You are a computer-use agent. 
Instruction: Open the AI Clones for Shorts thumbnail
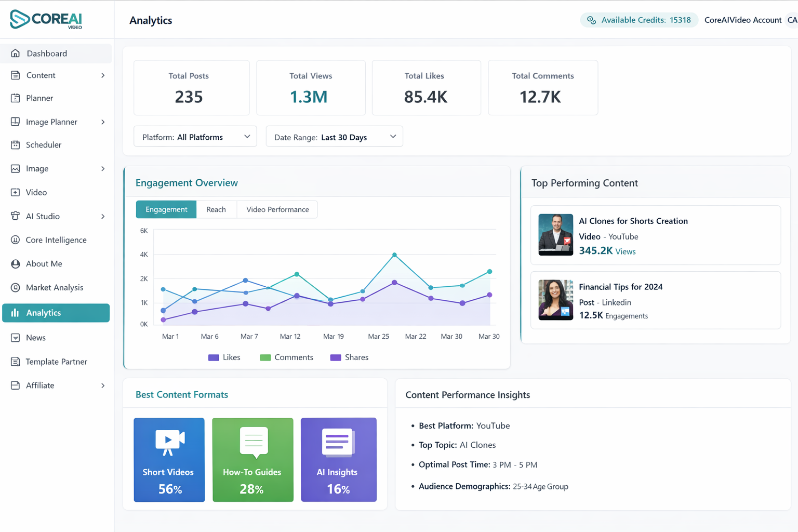(x=555, y=235)
